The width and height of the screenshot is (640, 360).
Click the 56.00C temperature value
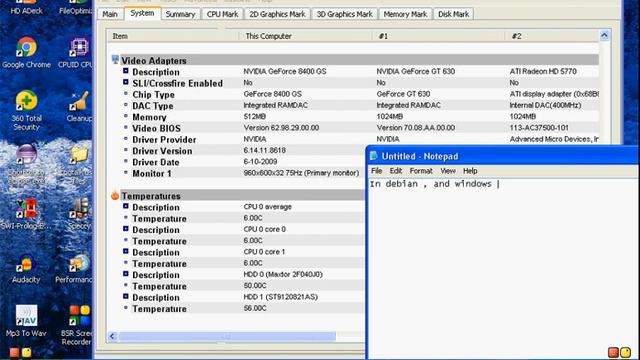coord(255,308)
